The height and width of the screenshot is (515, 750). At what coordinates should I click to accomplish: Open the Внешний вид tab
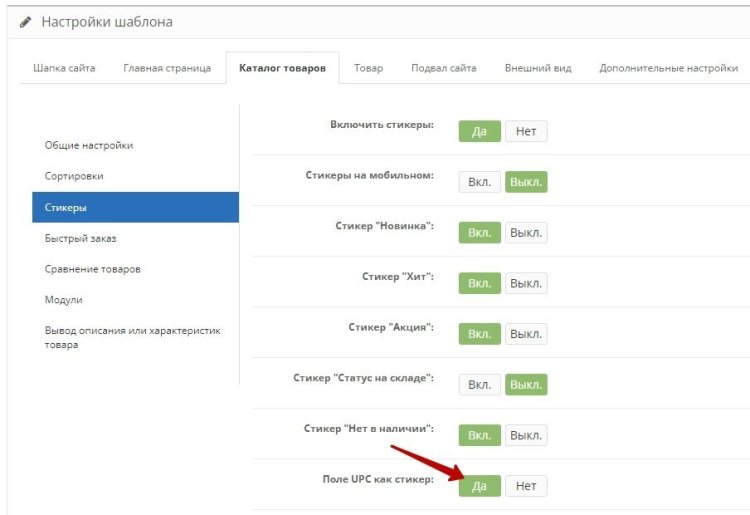point(538,68)
